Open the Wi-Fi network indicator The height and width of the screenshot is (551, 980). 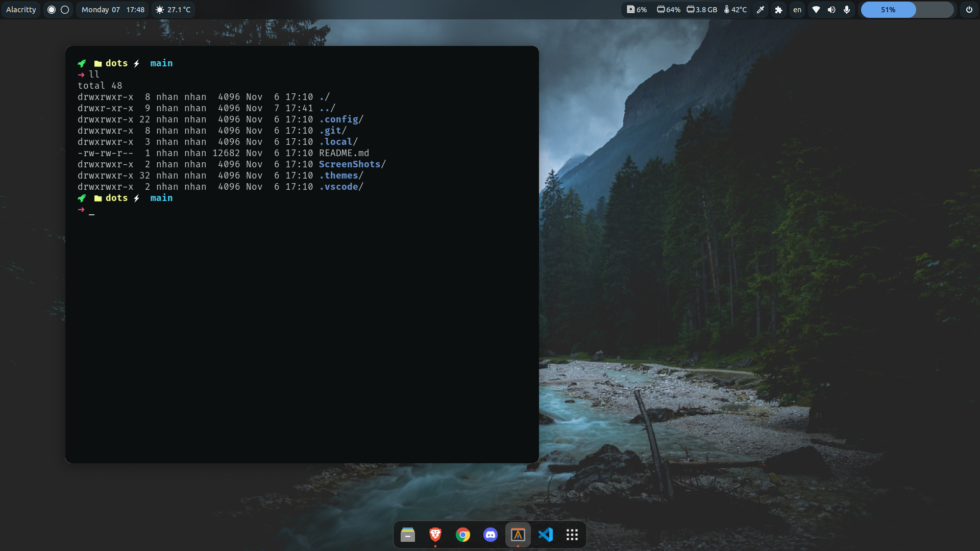(816, 10)
